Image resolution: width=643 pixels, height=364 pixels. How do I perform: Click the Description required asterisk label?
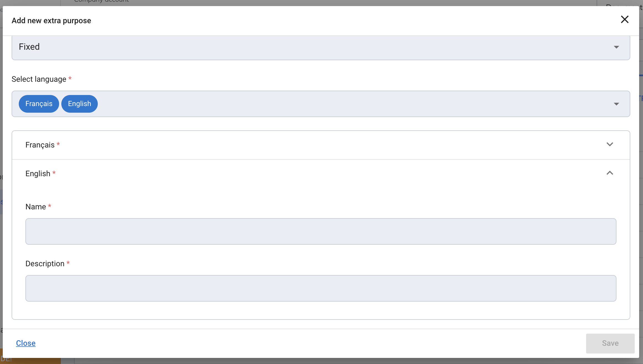click(68, 263)
